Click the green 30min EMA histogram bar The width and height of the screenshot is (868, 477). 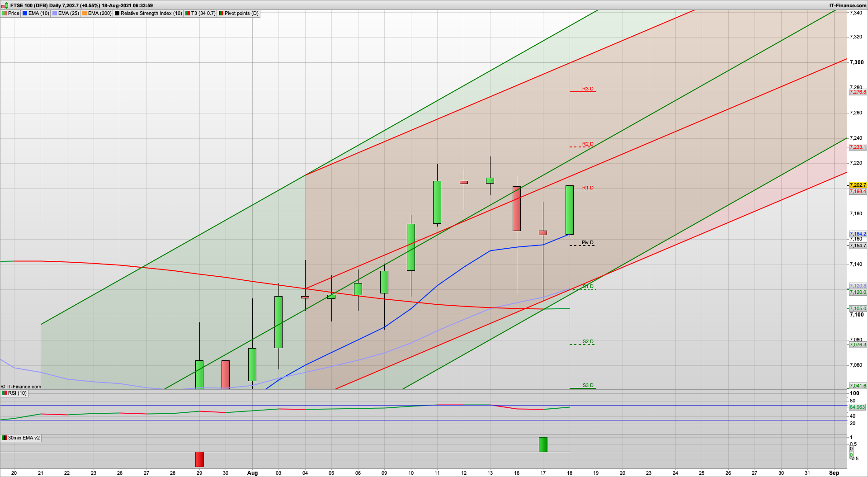[543, 444]
